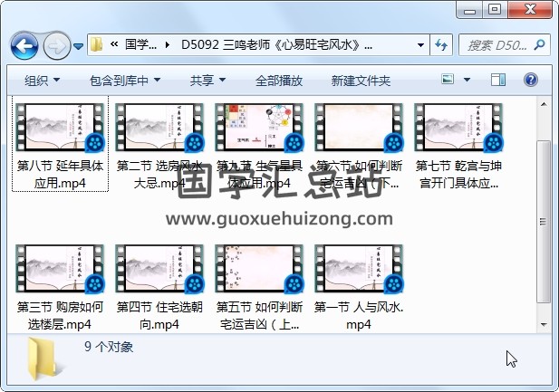Click the file name 第八节 延年具体应用.mp4
Screen dimensions: 559x392
tap(61, 175)
